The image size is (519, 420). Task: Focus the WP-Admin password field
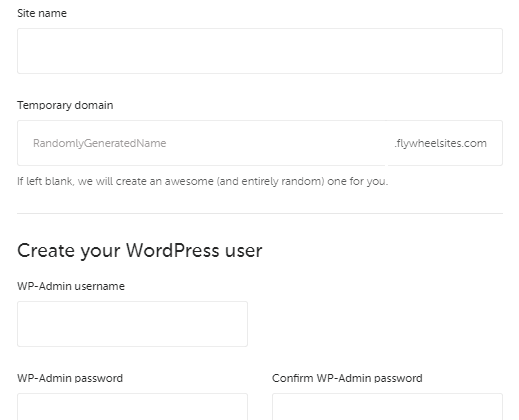pos(132,407)
